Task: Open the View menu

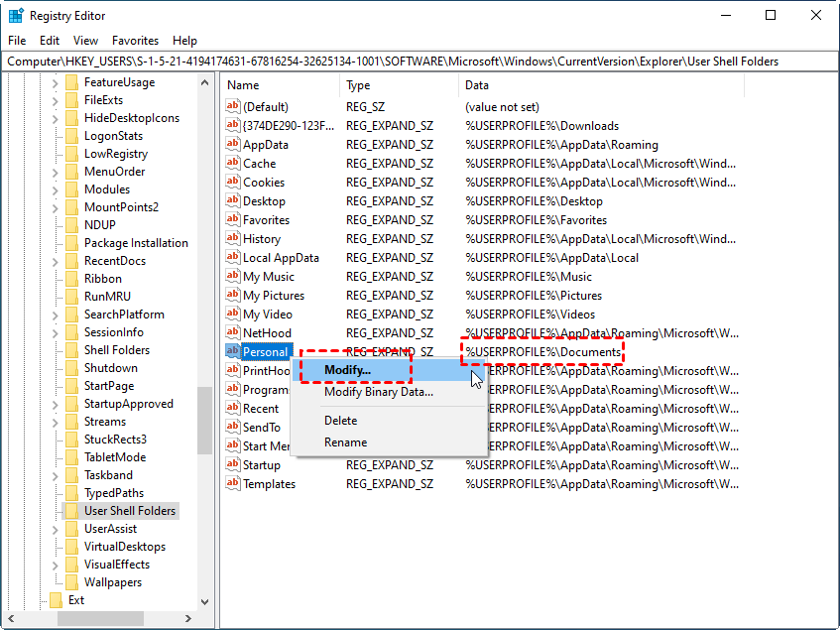Action: click(x=85, y=40)
